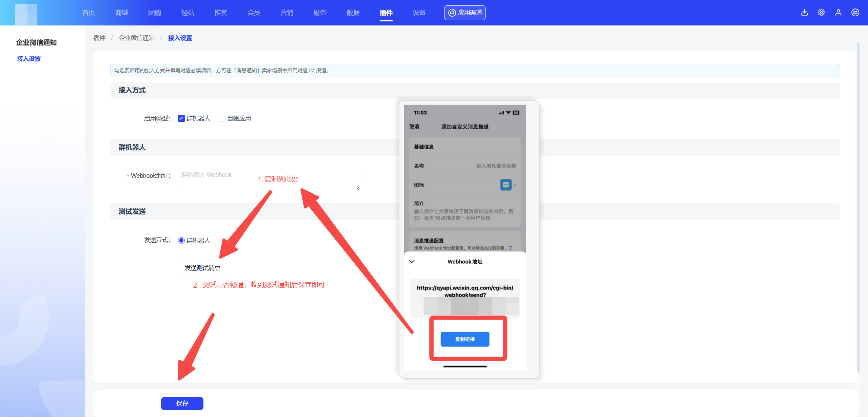
Task: Open the user profile icon
Action: (x=838, y=13)
